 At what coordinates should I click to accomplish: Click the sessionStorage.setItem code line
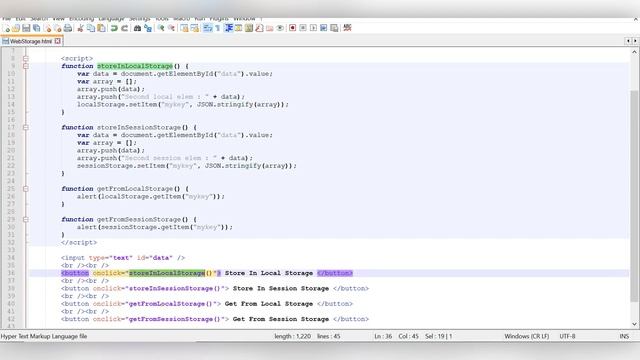187,166
